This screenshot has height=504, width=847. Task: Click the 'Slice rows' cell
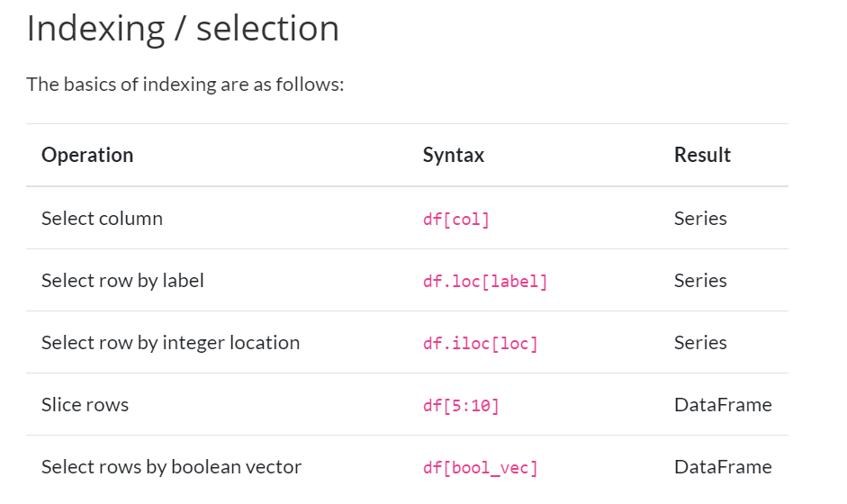pyautogui.click(x=85, y=404)
